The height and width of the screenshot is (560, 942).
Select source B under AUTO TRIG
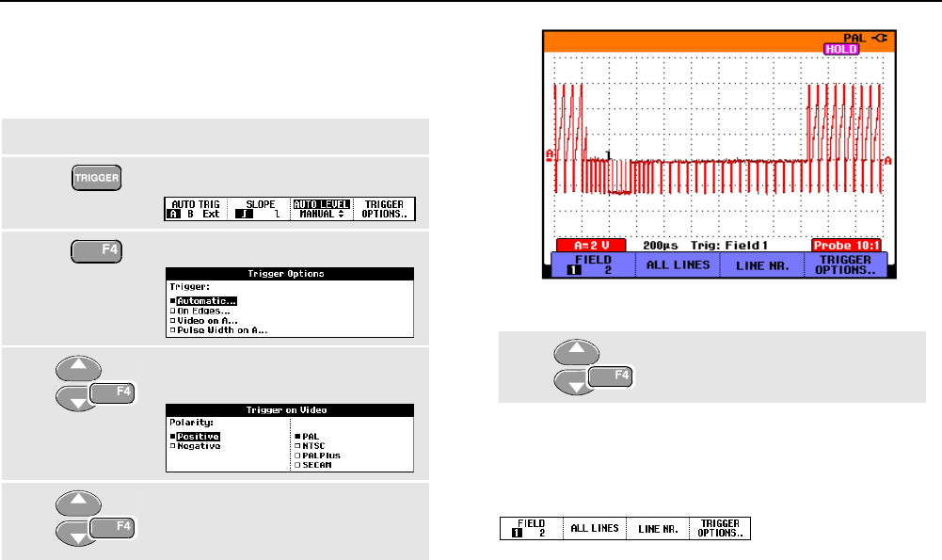coord(190,214)
